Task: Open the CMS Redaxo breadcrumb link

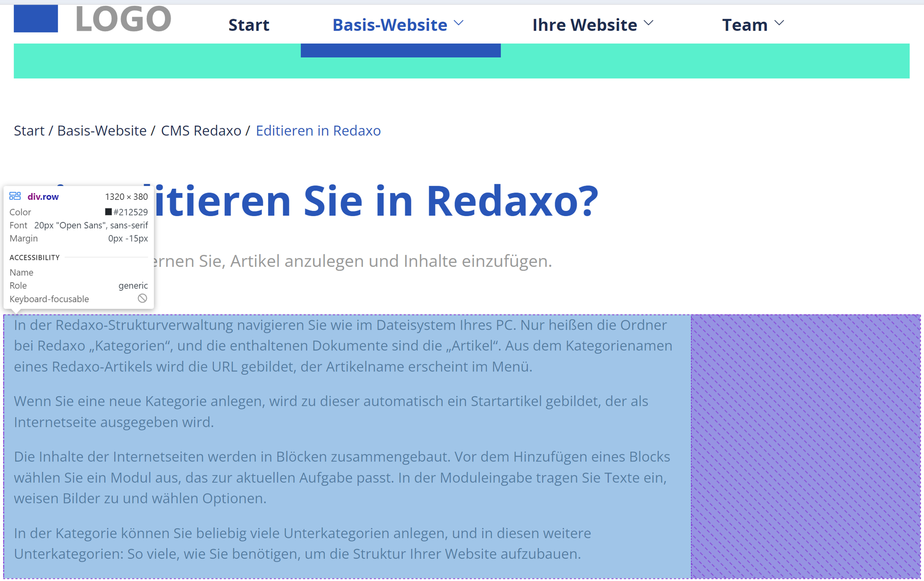Action: point(201,131)
